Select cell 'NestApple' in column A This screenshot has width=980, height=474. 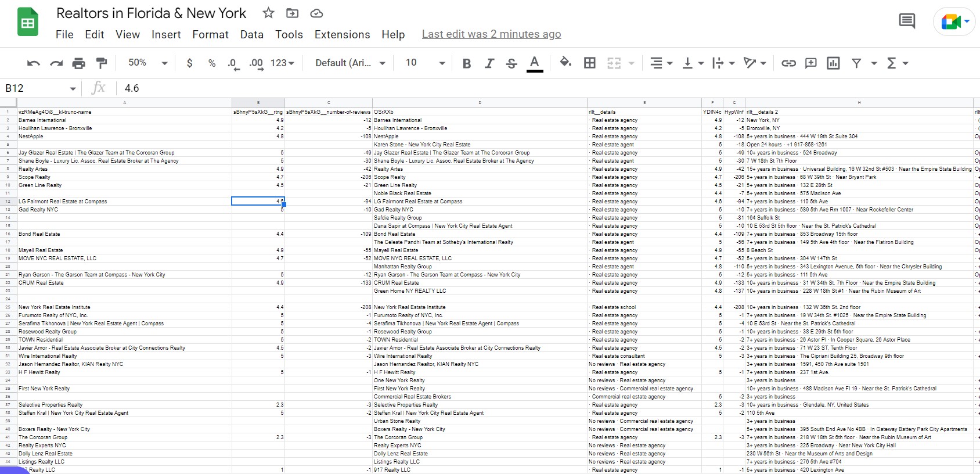[124, 137]
